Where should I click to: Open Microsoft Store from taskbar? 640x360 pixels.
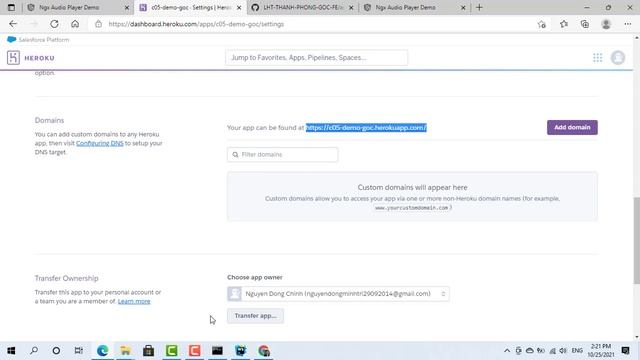[149, 351]
